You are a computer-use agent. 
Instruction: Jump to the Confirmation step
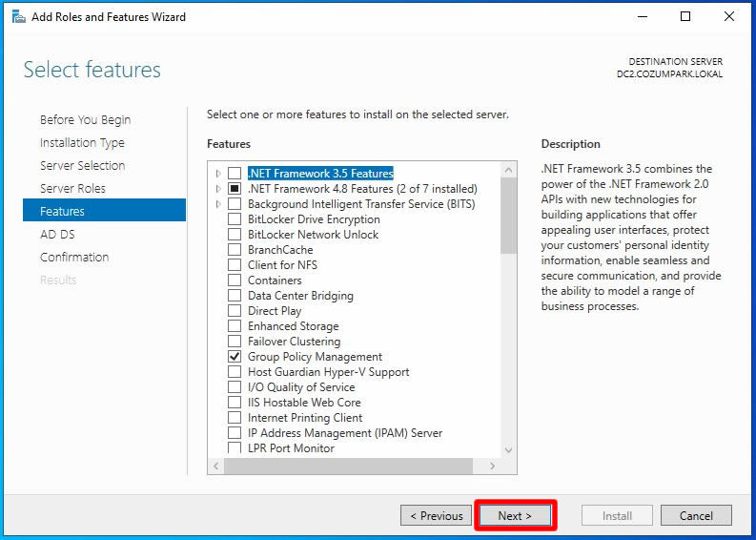74,257
